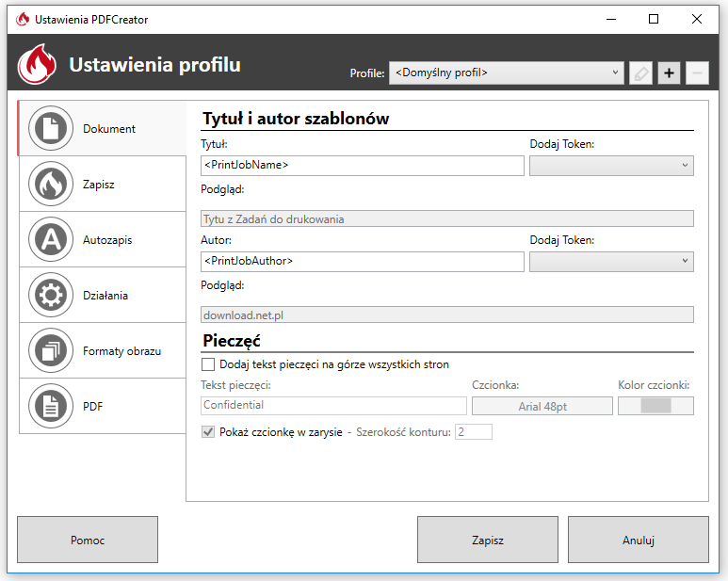Open the Działania tab
Viewport: 728px width, 581px height.
pyautogui.click(x=102, y=295)
